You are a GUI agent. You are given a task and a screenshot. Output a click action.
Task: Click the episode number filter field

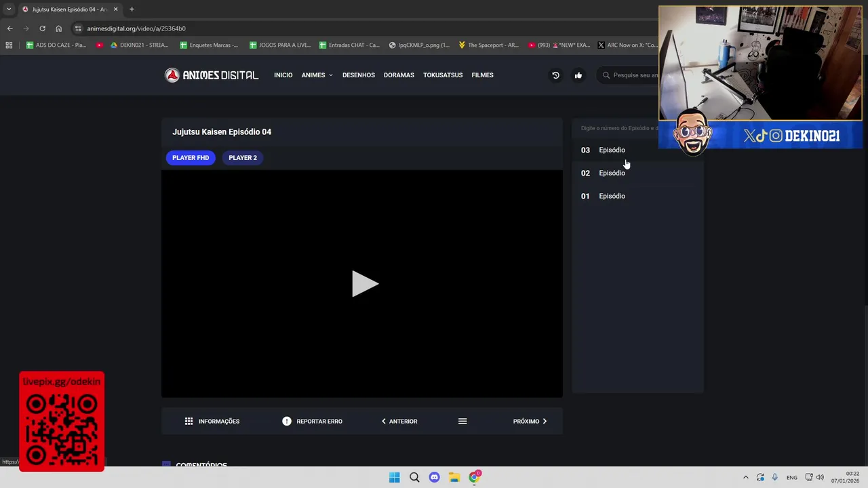[x=618, y=128]
